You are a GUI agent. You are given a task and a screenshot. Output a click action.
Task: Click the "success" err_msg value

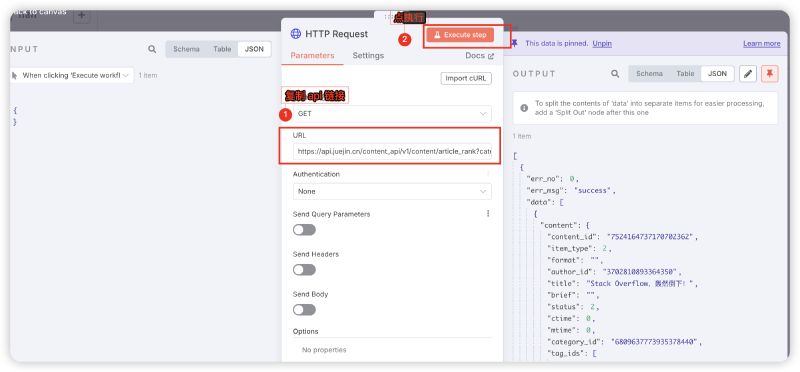[592, 190]
